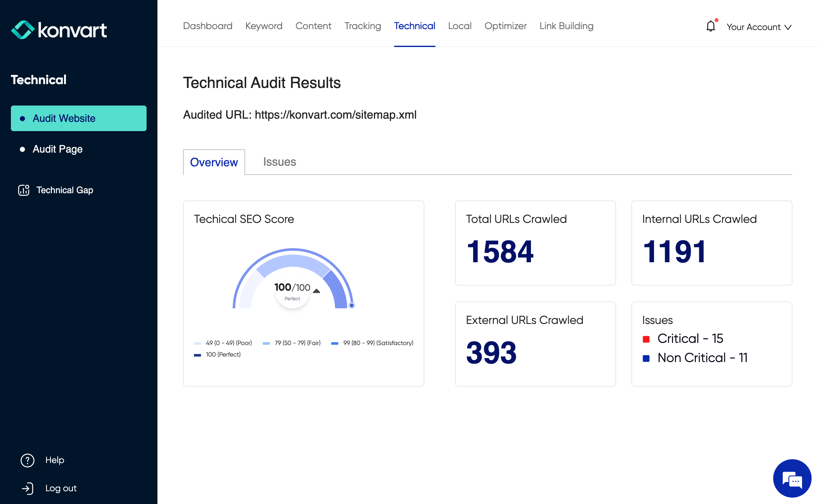Click the Your Account chevron arrow
The image size is (818, 504).
point(788,27)
